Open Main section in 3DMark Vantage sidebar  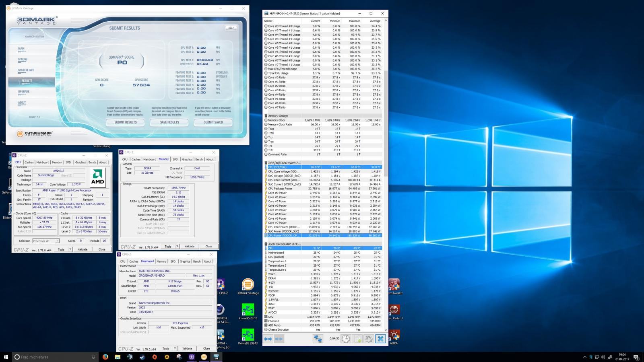pos(21,49)
